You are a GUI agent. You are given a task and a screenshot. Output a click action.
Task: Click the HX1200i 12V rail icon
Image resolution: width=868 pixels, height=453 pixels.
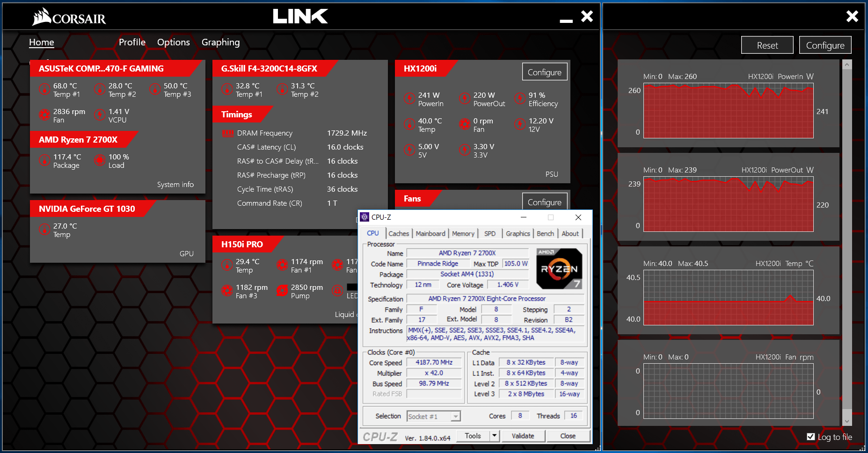tap(520, 124)
